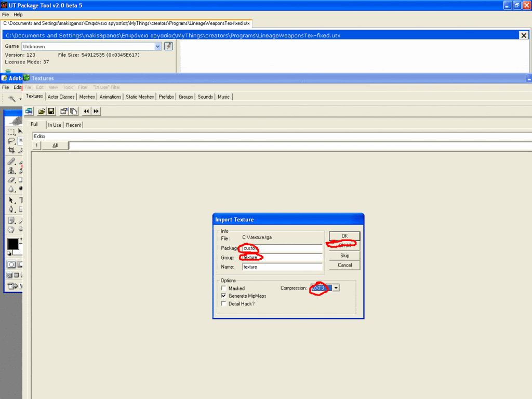
Task: Open the Compression dropdown arrow
Action: [x=336, y=288]
